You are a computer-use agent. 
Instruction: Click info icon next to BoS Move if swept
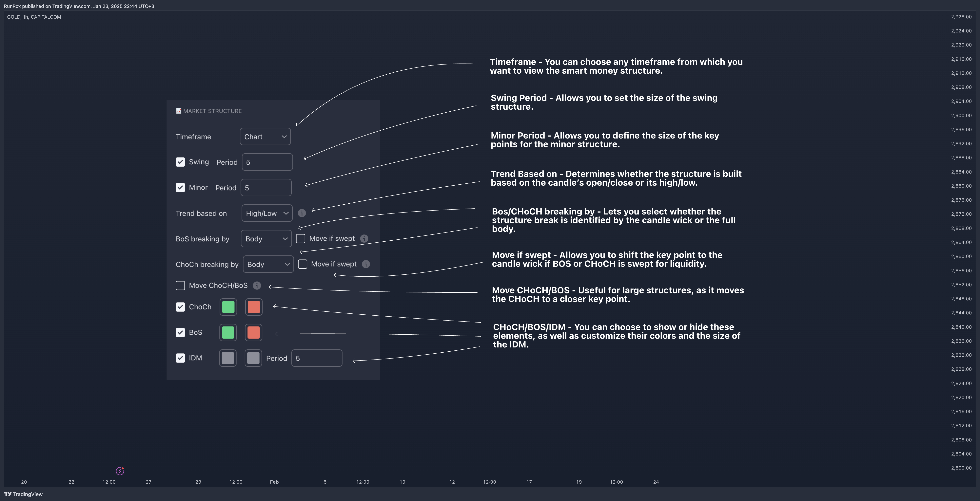pyautogui.click(x=364, y=239)
